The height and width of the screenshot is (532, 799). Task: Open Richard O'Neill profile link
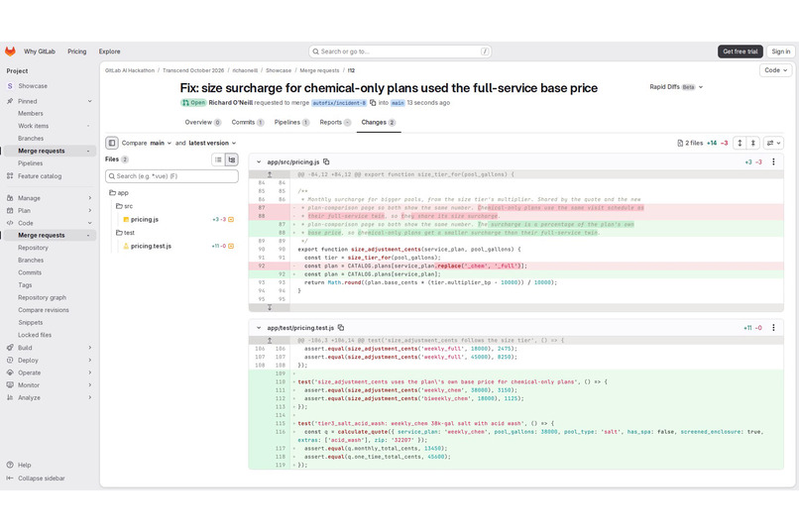point(230,103)
